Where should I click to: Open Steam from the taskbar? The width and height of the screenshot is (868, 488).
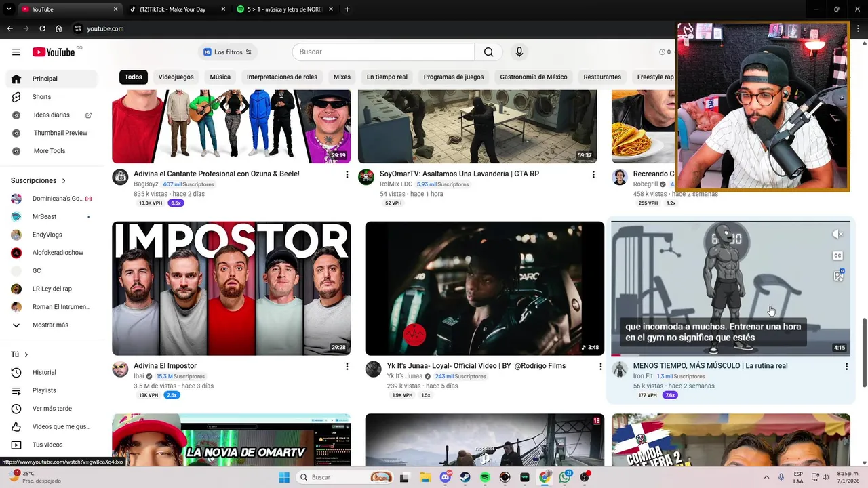tap(465, 477)
